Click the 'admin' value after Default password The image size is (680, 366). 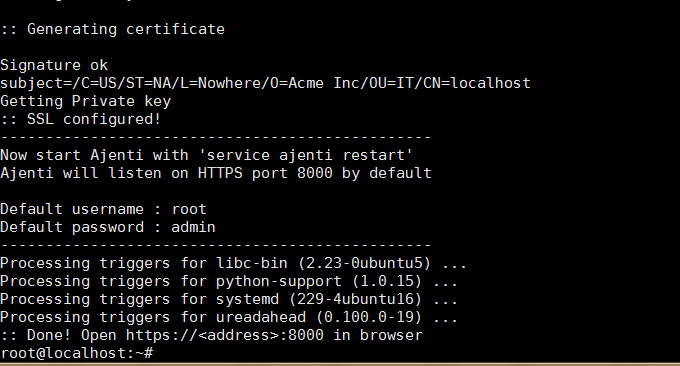point(193,227)
